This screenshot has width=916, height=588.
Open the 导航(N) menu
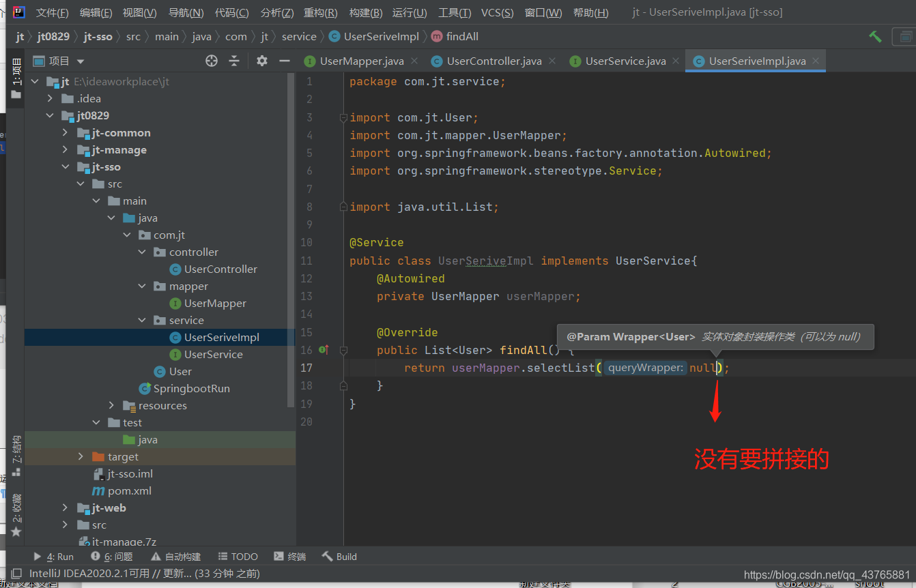click(x=186, y=13)
